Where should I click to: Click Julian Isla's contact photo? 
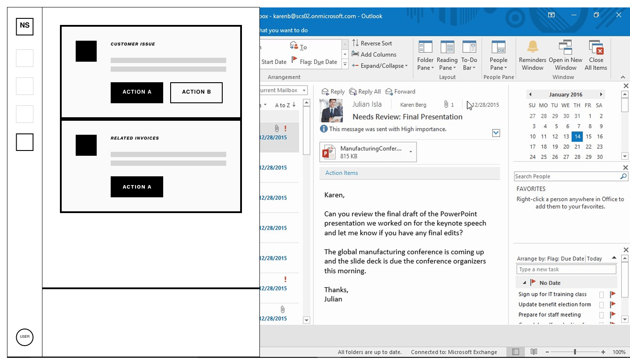point(332,111)
